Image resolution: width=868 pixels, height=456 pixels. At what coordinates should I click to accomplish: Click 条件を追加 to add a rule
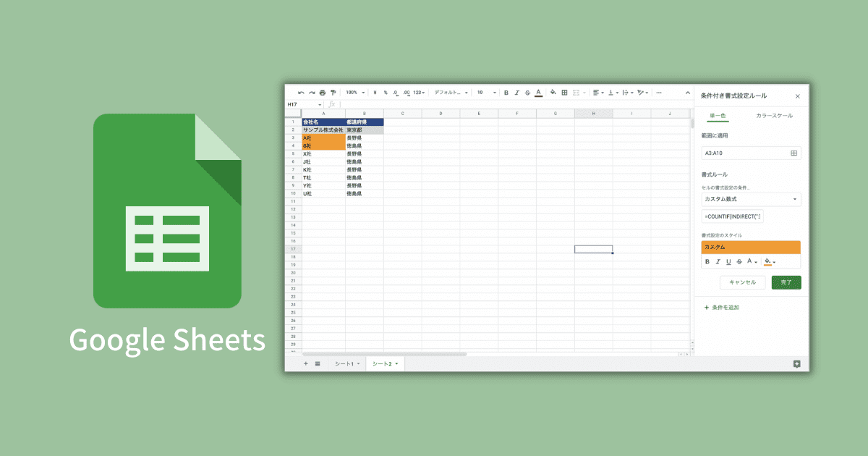tap(722, 308)
